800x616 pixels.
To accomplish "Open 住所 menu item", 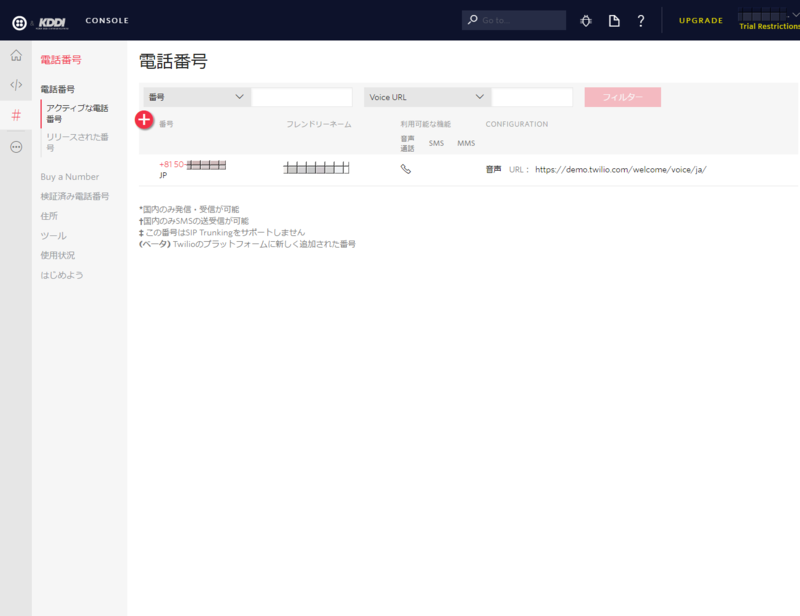I will pyautogui.click(x=49, y=216).
